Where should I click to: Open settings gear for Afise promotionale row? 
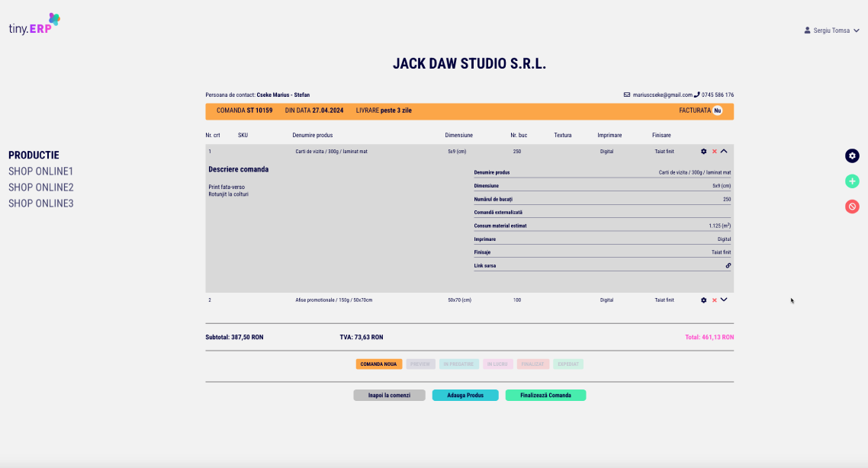[703, 300]
